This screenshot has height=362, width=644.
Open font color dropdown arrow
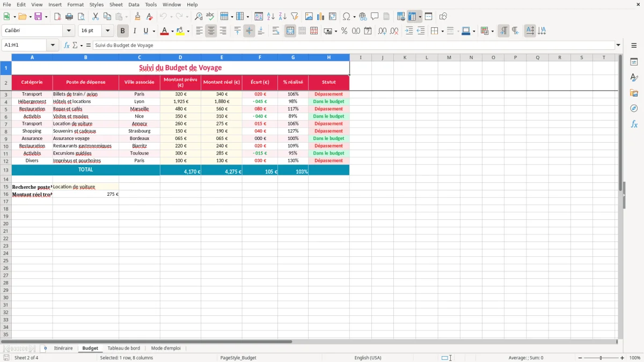[172, 31]
